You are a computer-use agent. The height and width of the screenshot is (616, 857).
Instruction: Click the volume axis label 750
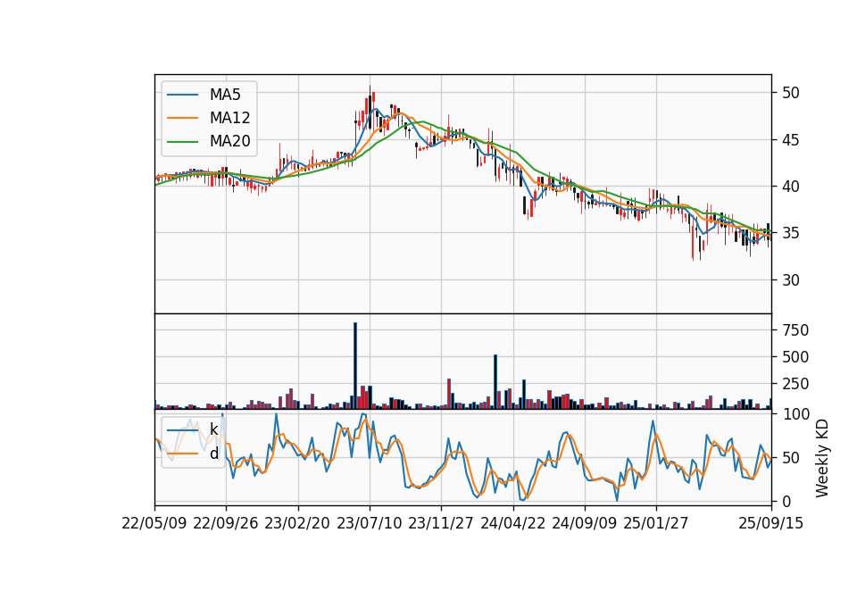point(795,330)
